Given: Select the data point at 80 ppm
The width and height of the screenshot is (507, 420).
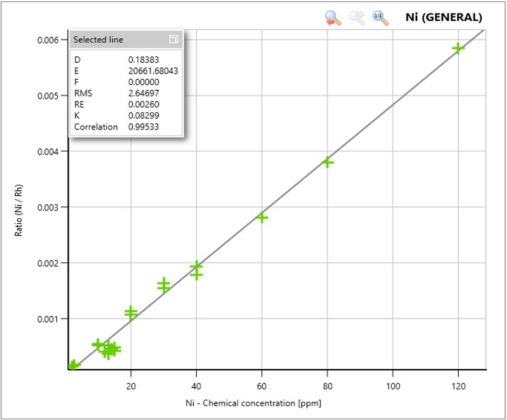Looking at the screenshot, I should [x=327, y=162].
